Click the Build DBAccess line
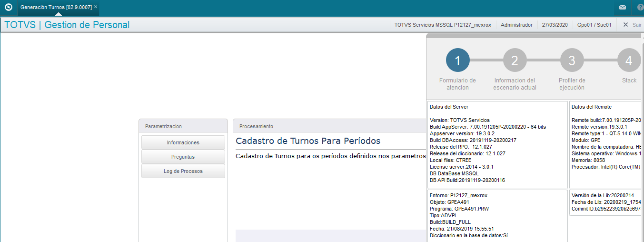 click(473, 140)
